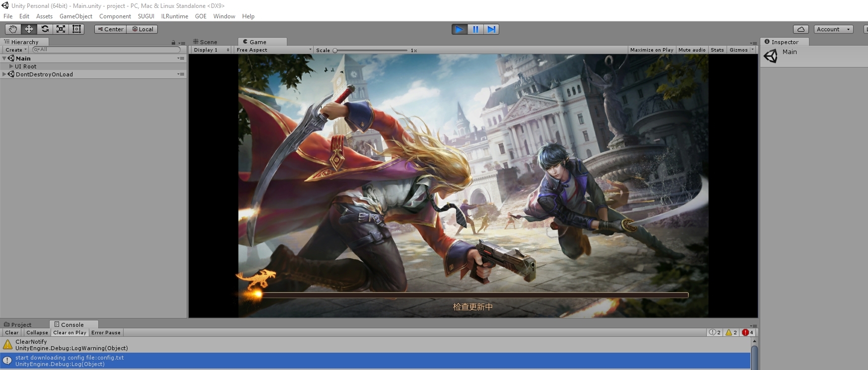Open Game view panel options menu
The width and height of the screenshot is (868, 370).
click(x=753, y=43)
